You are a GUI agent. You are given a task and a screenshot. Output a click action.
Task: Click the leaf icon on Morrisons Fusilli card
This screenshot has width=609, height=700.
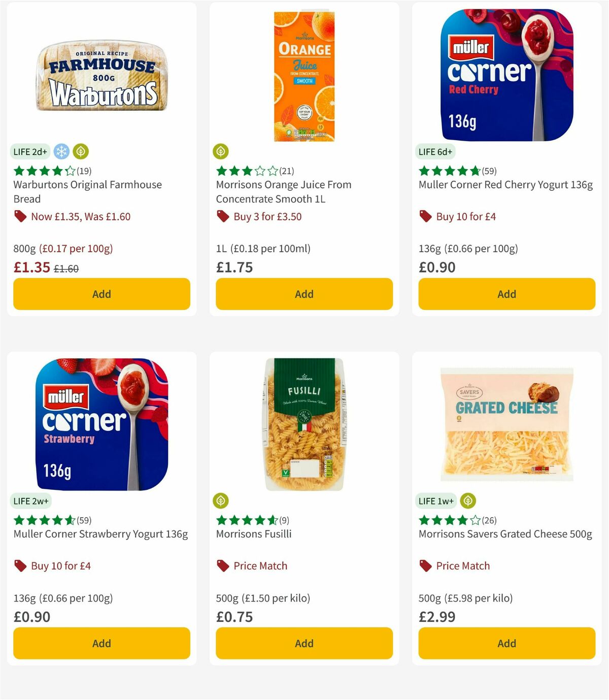pyautogui.click(x=220, y=501)
